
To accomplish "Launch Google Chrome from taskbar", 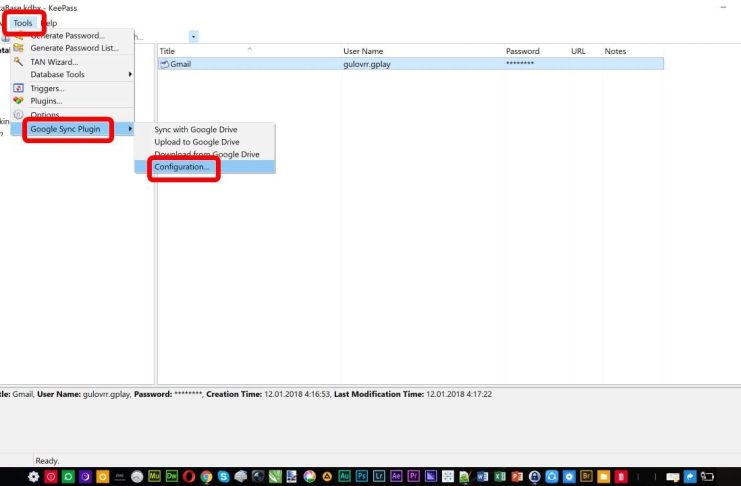I will [x=206, y=476].
